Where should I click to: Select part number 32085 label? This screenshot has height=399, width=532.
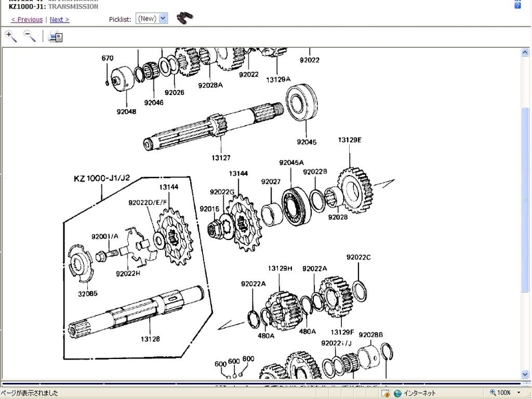pyautogui.click(x=88, y=294)
